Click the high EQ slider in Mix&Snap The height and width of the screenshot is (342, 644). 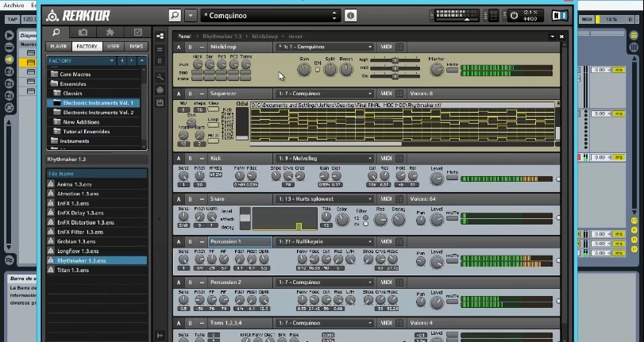[395, 60]
